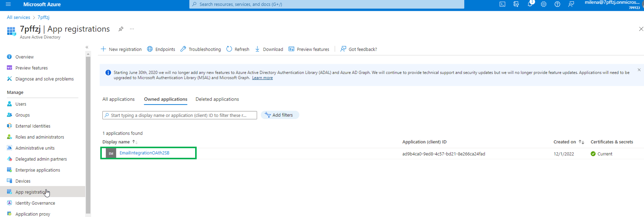This screenshot has width=644, height=217.
Task: Click the EM application avatar icon
Action: [111, 153]
